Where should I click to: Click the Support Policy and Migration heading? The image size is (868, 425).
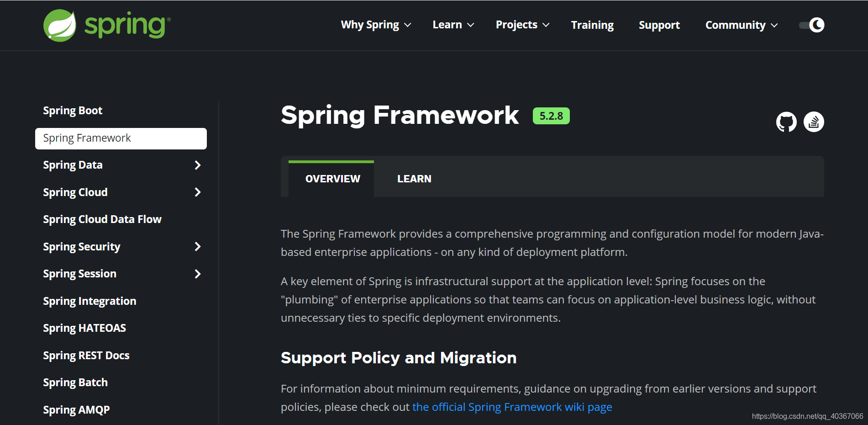[x=399, y=358]
